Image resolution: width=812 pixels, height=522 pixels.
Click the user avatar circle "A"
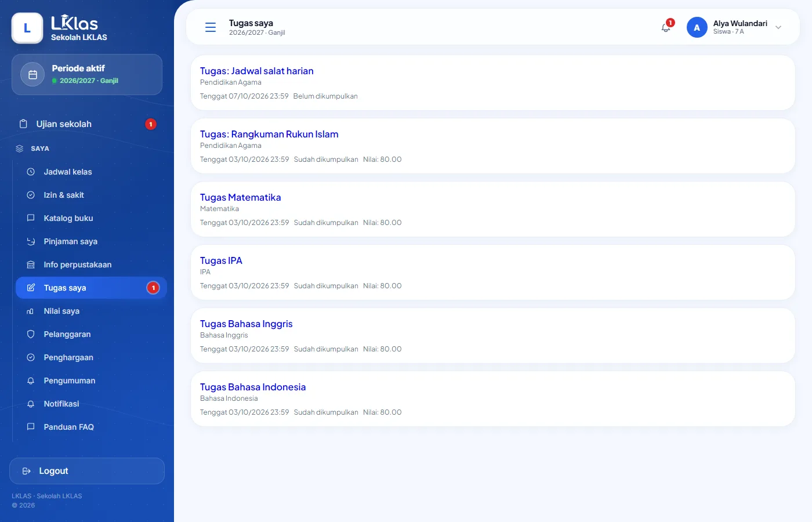pos(697,27)
